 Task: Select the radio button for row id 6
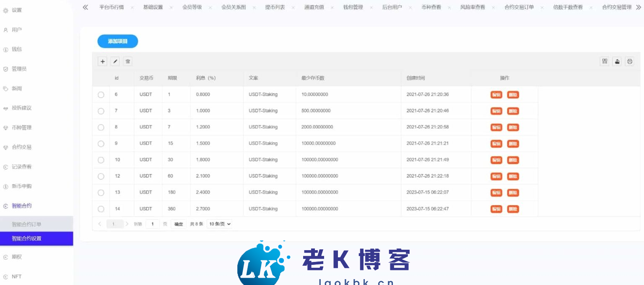101,95
